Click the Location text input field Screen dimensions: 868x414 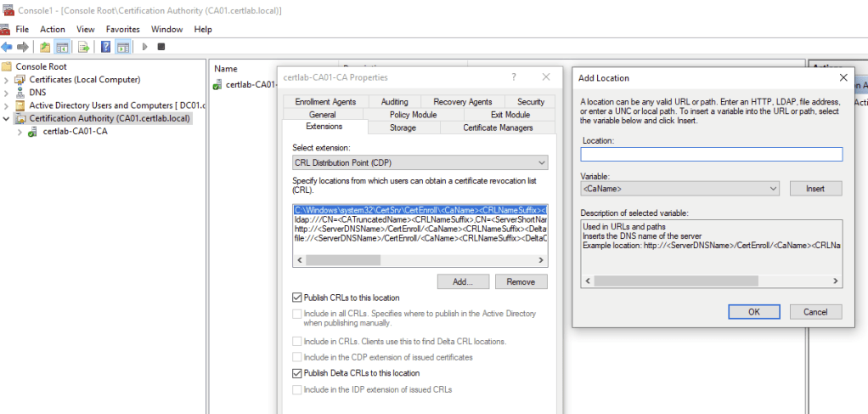tap(711, 154)
